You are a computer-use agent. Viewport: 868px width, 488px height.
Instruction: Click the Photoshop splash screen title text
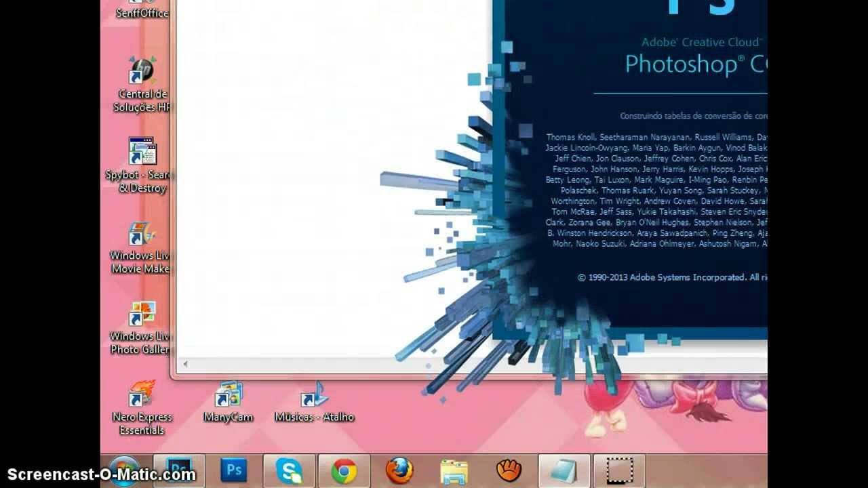[x=696, y=64]
